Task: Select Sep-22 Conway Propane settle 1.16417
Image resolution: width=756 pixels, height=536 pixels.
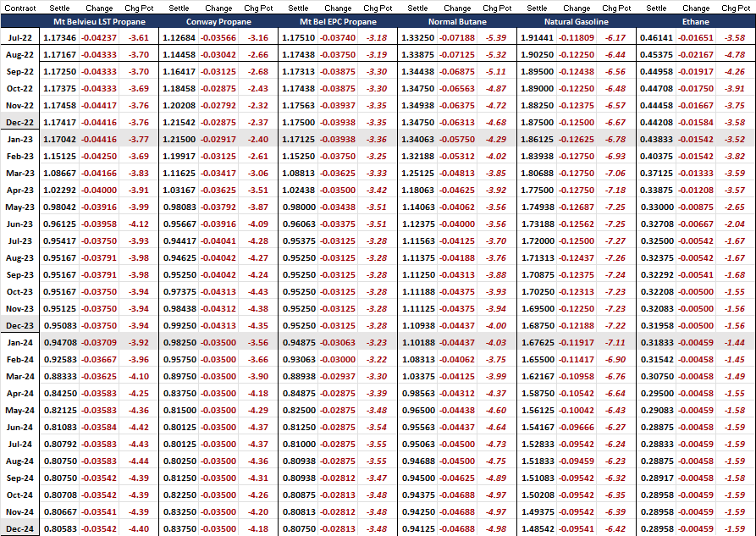Action: tap(179, 71)
